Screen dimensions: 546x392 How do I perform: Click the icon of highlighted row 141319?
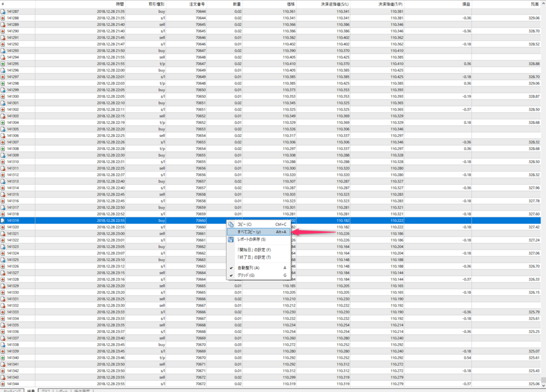tap(3, 220)
